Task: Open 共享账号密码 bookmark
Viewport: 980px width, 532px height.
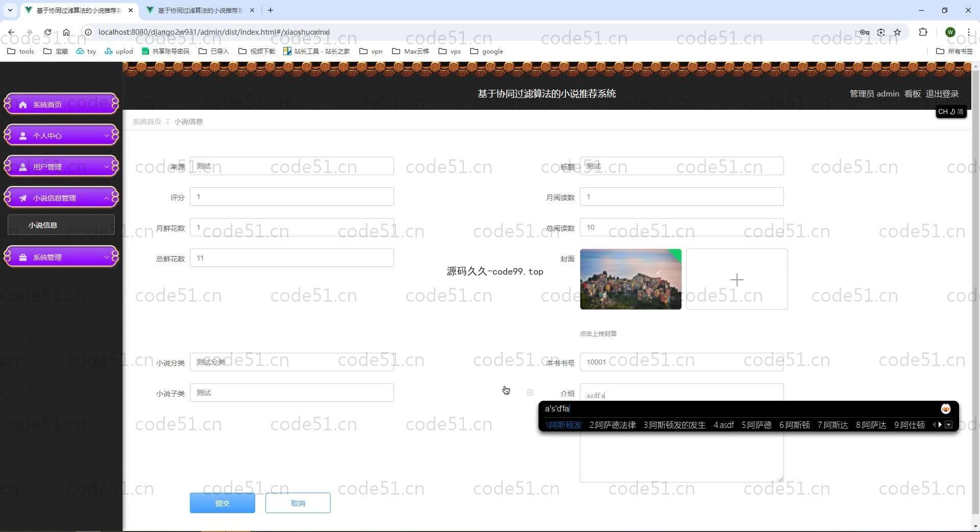Action: coord(165,51)
